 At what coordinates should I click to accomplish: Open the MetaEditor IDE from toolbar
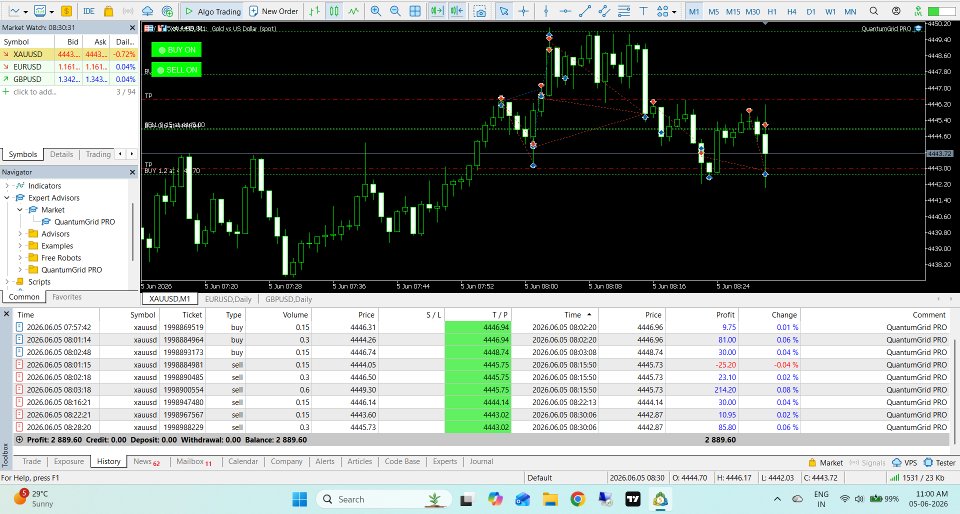(x=89, y=11)
